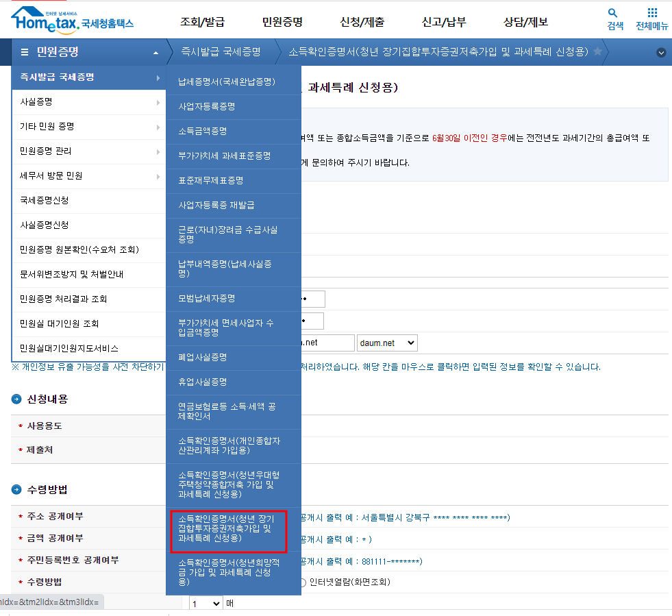This screenshot has height=616, width=672.
Task: Open 민원증명 원본확인(수요처 조회)
Action: [89, 250]
